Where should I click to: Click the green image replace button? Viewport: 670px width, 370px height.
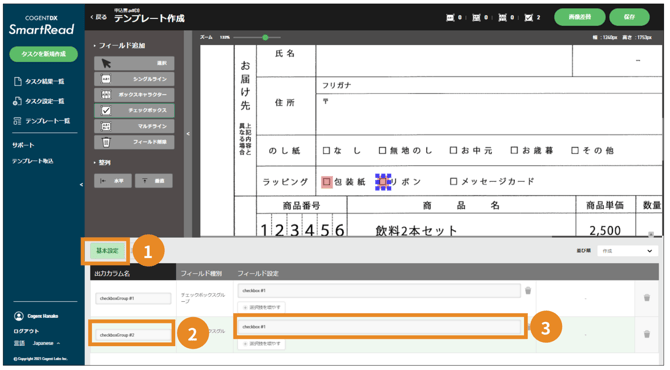tap(580, 17)
